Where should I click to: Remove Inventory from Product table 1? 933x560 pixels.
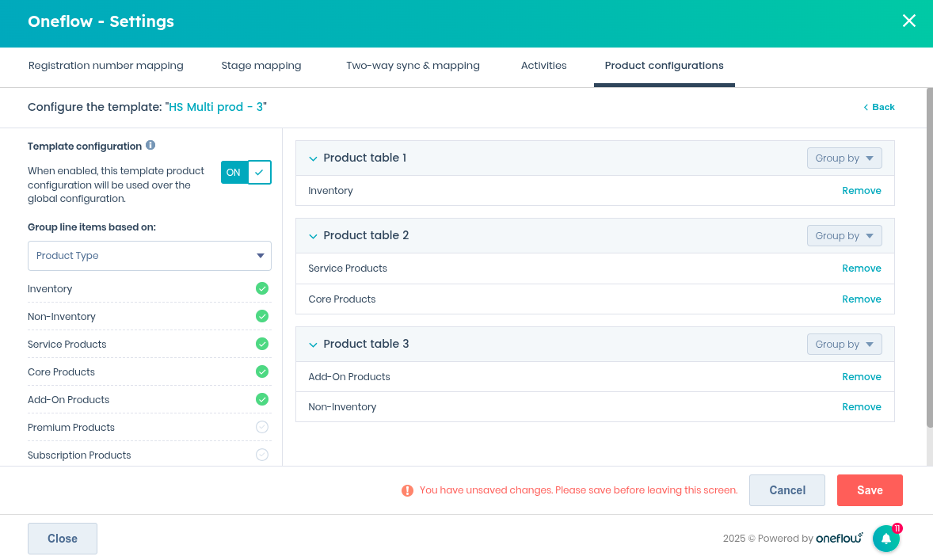point(862,190)
